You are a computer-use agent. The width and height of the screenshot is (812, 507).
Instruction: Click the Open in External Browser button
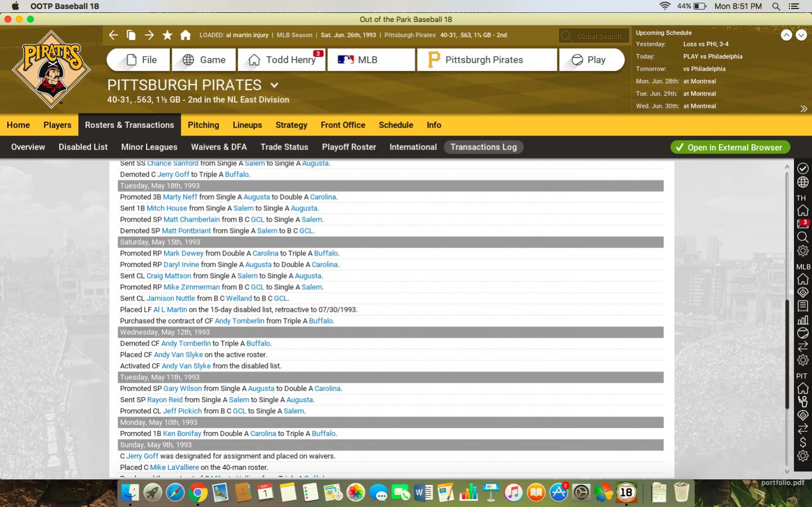click(x=730, y=147)
